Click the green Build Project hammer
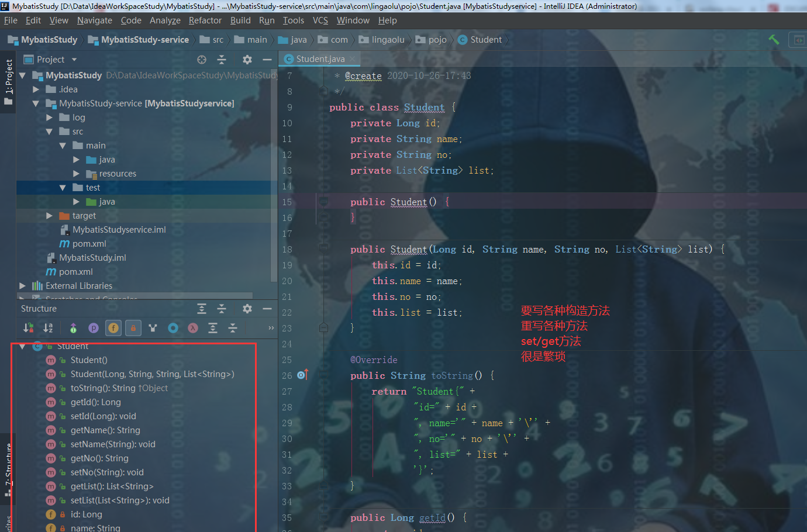The image size is (807, 532). point(774,40)
